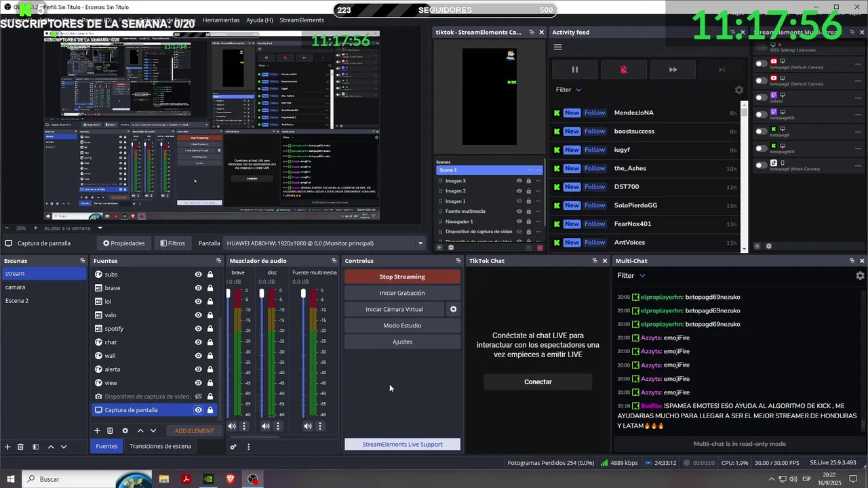This screenshot has width=868, height=488.
Task: Open Activity feed settings gear
Action: coord(739,89)
